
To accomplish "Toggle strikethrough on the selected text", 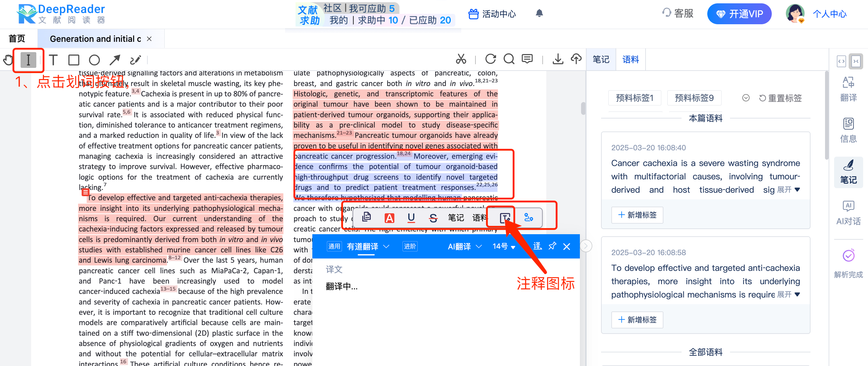I will [x=434, y=218].
